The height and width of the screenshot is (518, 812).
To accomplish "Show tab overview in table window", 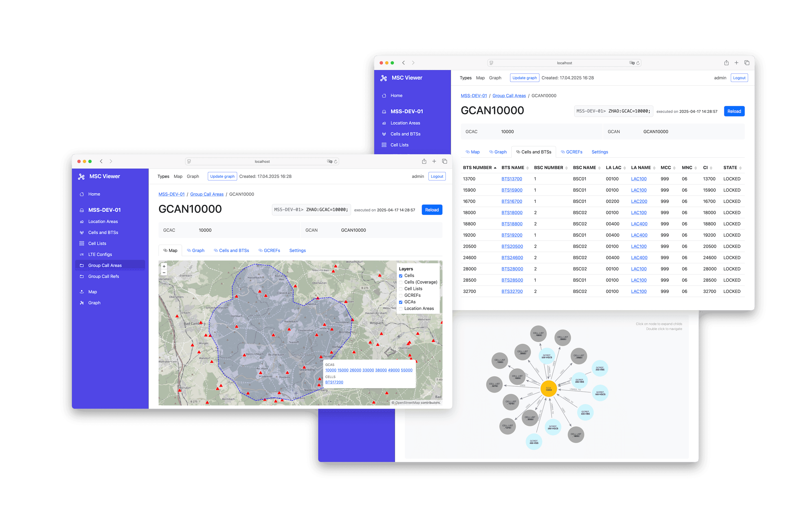I will click(747, 63).
